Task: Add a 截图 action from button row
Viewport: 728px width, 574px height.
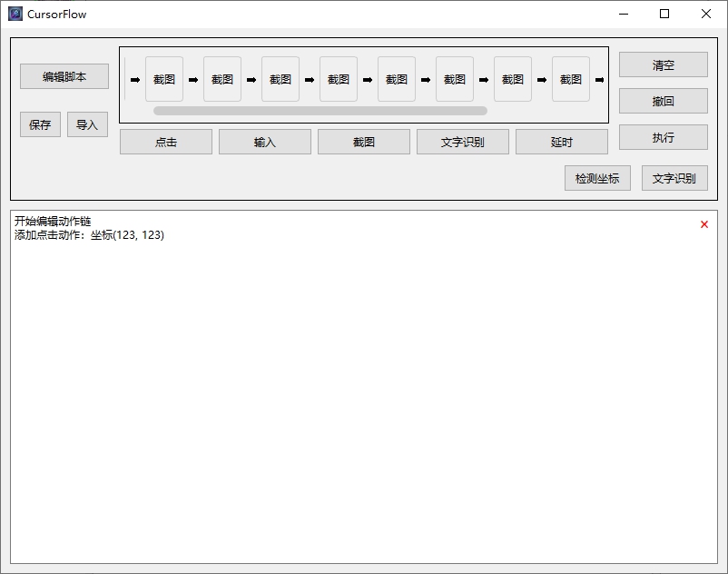Action: [x=363, y=142]
